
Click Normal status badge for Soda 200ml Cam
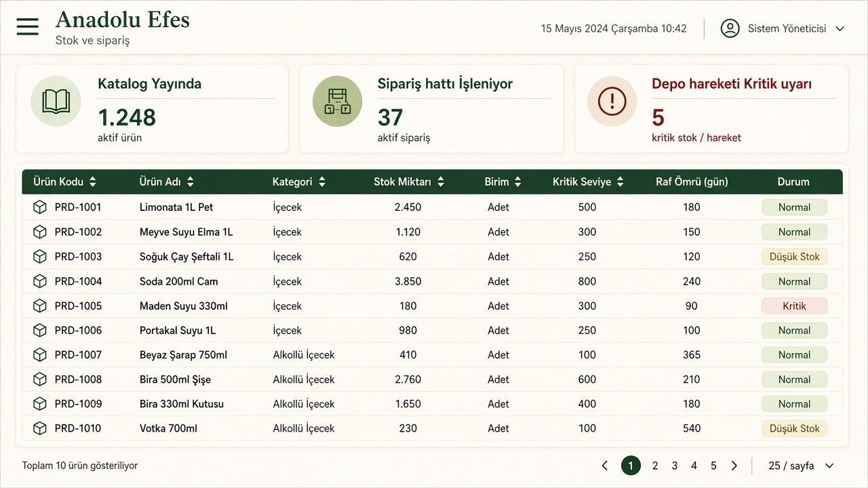[794, 281]
